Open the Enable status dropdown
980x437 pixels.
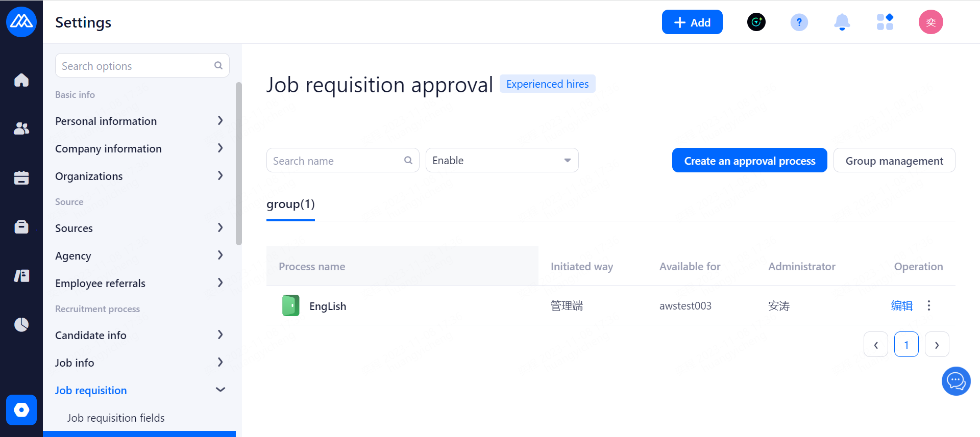(x=502, y=161)
